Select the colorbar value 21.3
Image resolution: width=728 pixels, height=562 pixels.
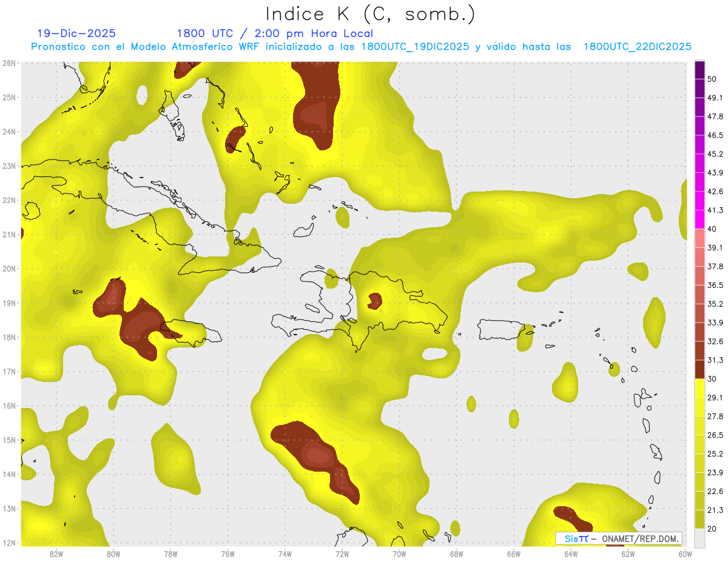(715, 510)
